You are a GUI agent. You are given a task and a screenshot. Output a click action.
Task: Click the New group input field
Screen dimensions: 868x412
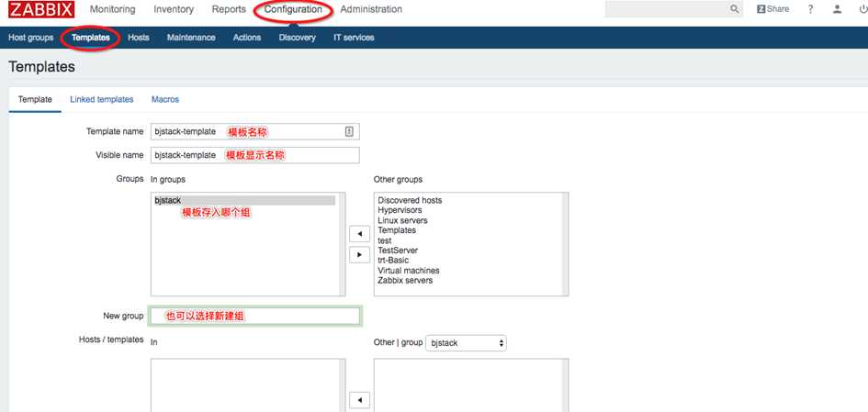[255, 317]
